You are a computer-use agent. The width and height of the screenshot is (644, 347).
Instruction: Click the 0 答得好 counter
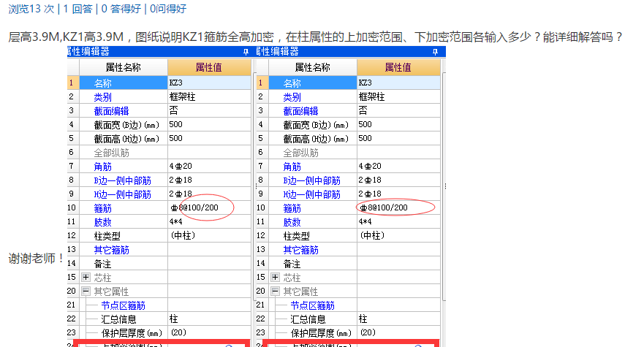click(121, 9)
